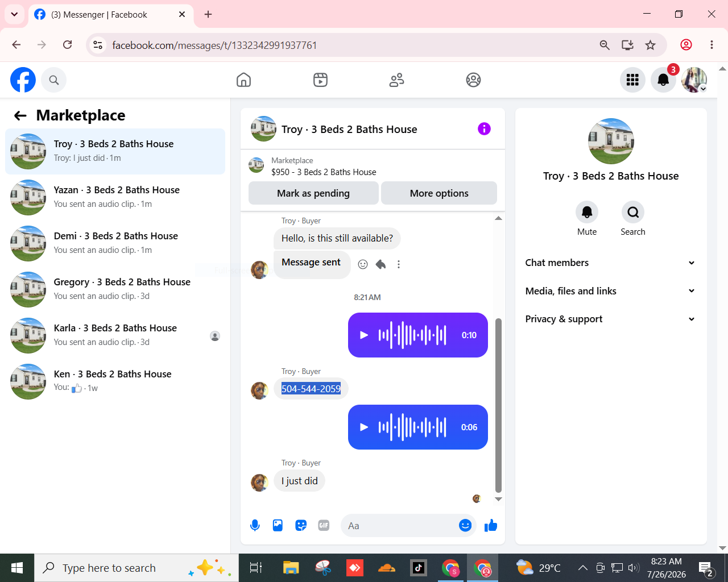Open Karla's 3 Beds 2 Baths House chat
This screenshot has width=728, height=582.
click(115, 336)
